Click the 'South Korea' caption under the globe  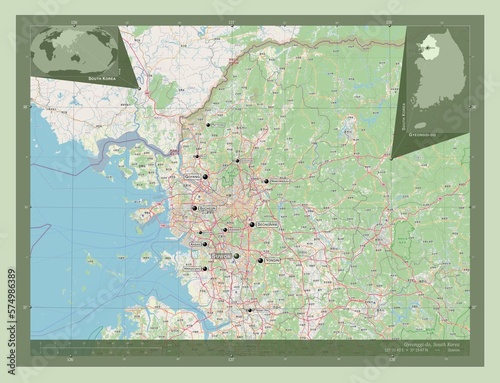pyautogui.click(x=102, y=78)
